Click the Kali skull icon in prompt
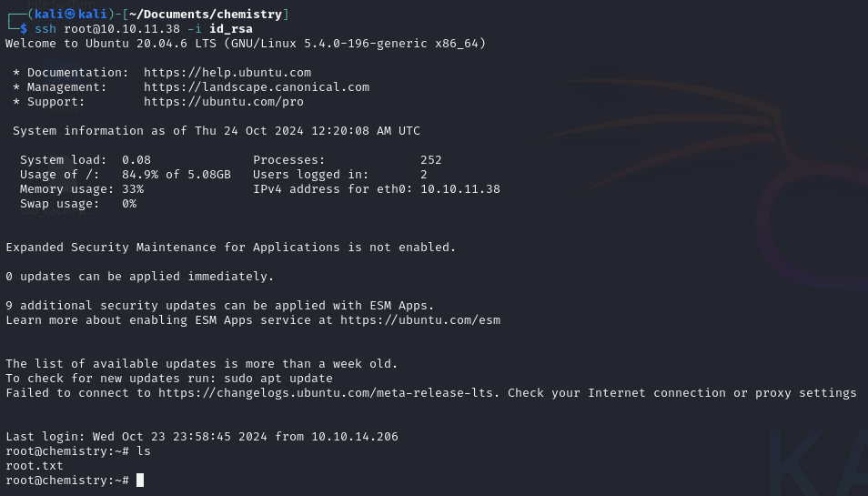The height and width of the screenshot is (496, 868). point(70,14)
